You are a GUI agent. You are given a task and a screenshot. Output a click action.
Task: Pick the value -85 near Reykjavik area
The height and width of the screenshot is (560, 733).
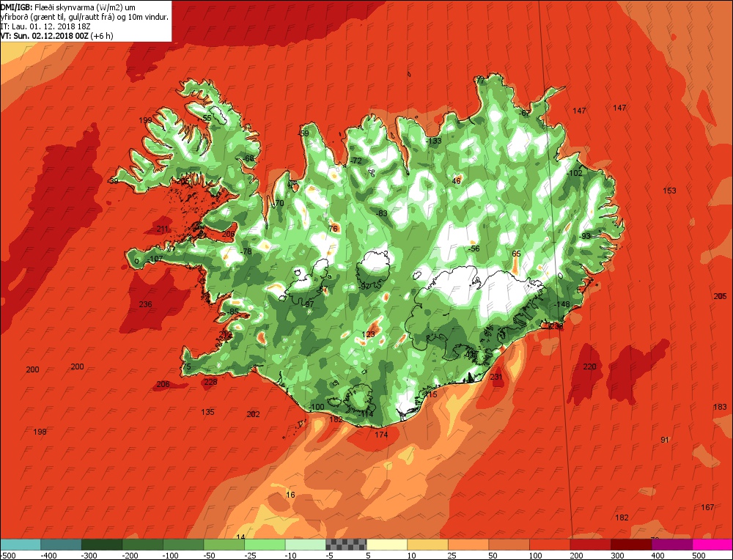coord(232,312)
